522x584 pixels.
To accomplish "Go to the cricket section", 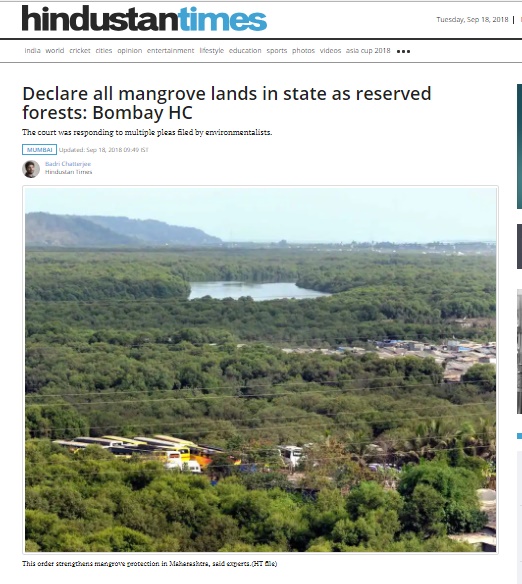I will coord(80,51).
